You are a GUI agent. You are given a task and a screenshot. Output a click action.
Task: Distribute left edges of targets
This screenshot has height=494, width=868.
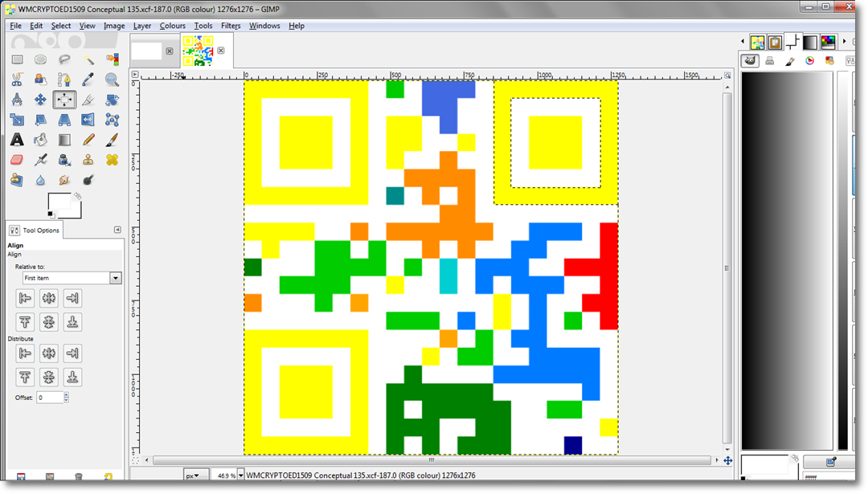[25, 353]
